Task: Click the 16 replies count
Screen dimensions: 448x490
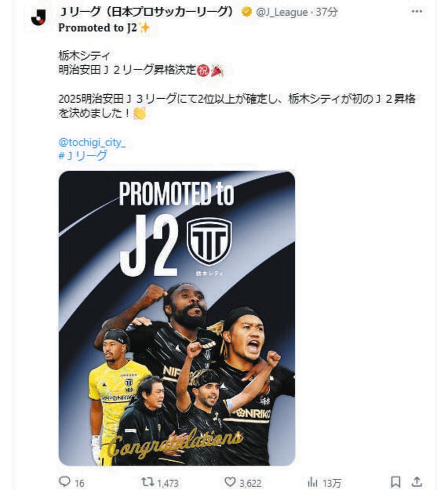Action: click(x=80, y=483)
